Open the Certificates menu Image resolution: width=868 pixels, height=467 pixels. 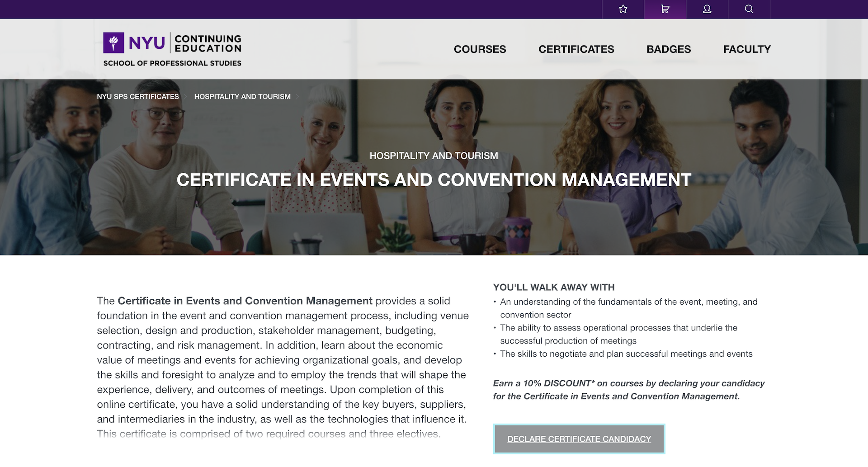[576, 49]
